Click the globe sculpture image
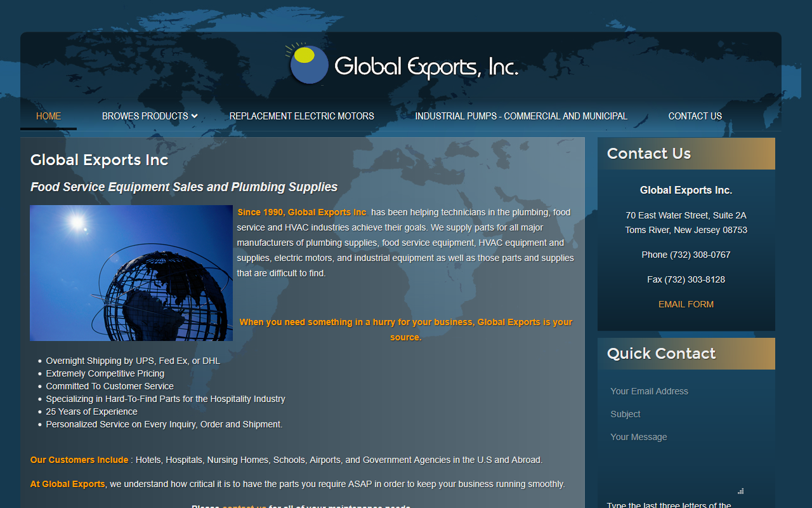Screen dimensions: 812x508 [131, 273]
